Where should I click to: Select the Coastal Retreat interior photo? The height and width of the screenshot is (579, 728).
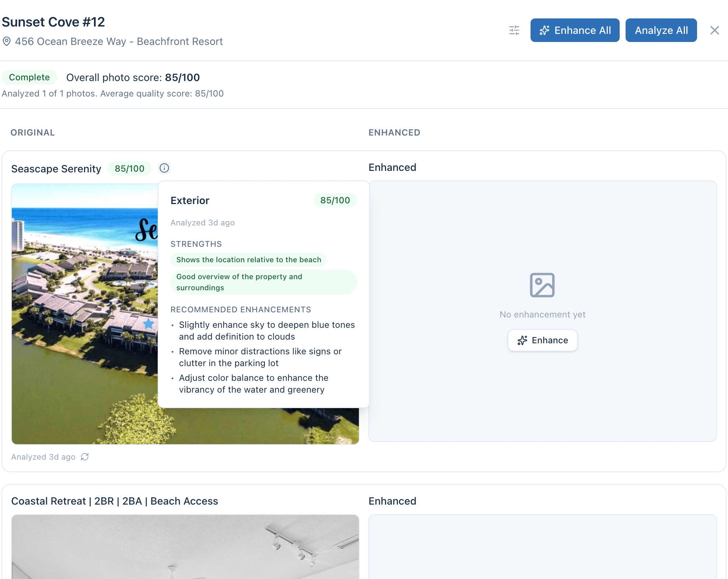[184, 549]
